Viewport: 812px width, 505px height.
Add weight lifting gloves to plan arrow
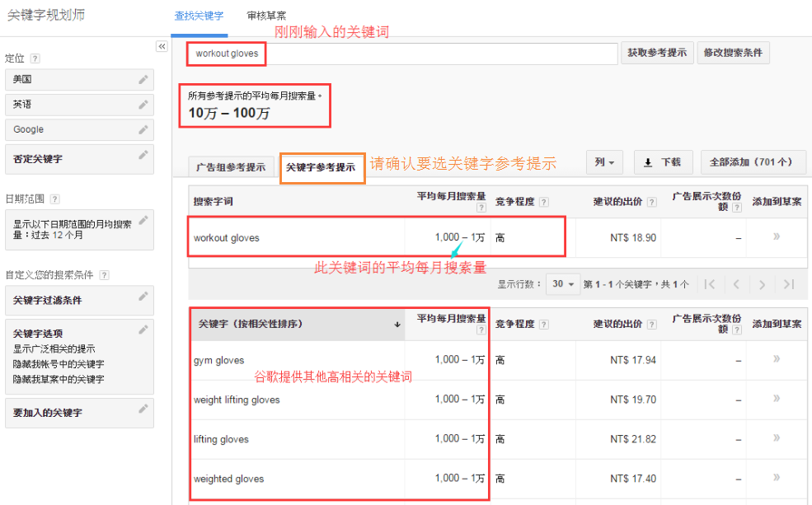(777, 399)
